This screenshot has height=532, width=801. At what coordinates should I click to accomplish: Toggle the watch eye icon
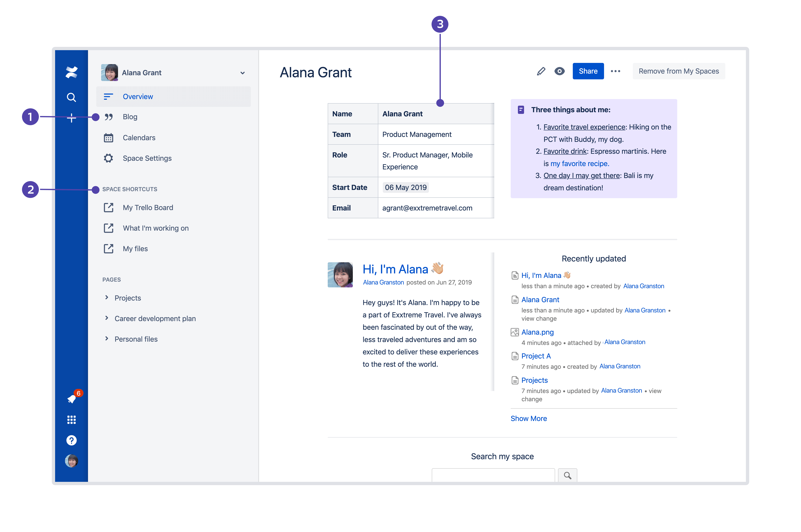pyautogui.click(x=559, y=71)
